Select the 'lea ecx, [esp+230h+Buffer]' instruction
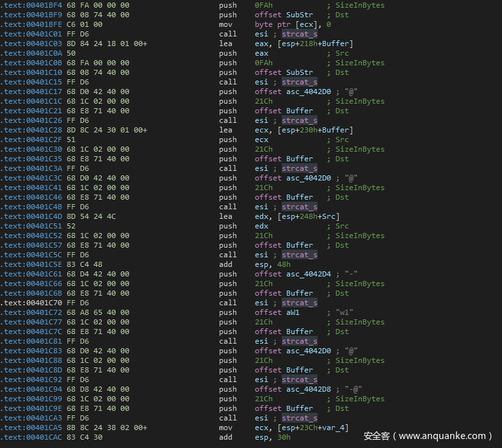The width and height of the screenshot is (502, 448). tap(304, 130)
